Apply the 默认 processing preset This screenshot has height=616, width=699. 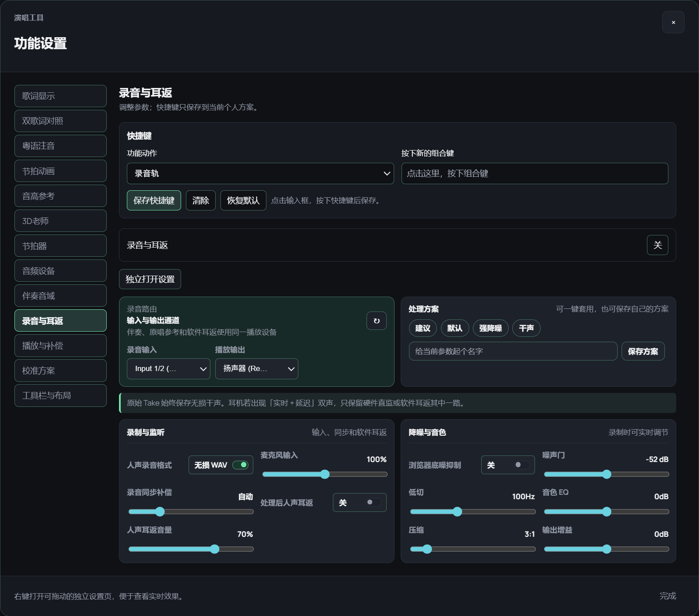[x=455, y=328]
